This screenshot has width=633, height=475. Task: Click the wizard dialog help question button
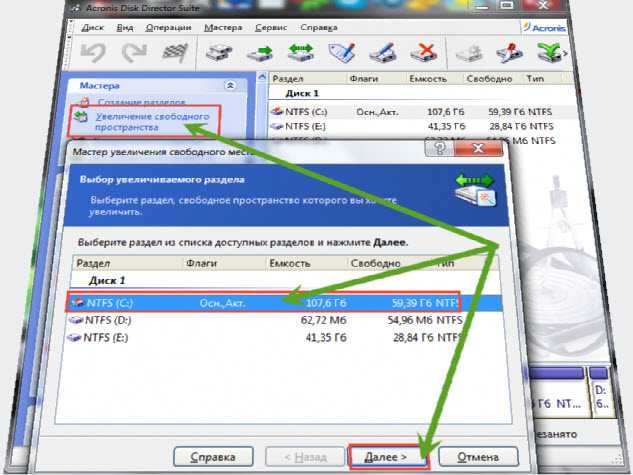pyautogui.click(x=440, y=148)
